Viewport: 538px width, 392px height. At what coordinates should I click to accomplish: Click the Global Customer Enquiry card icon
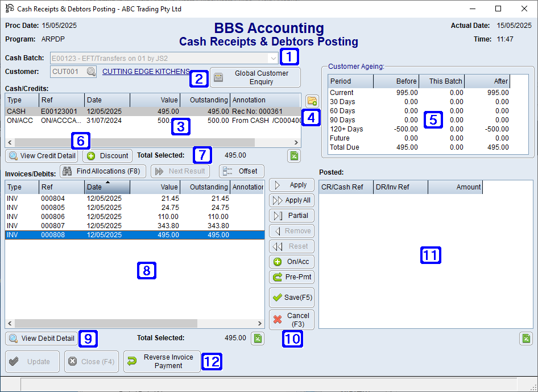coord(218,76)
